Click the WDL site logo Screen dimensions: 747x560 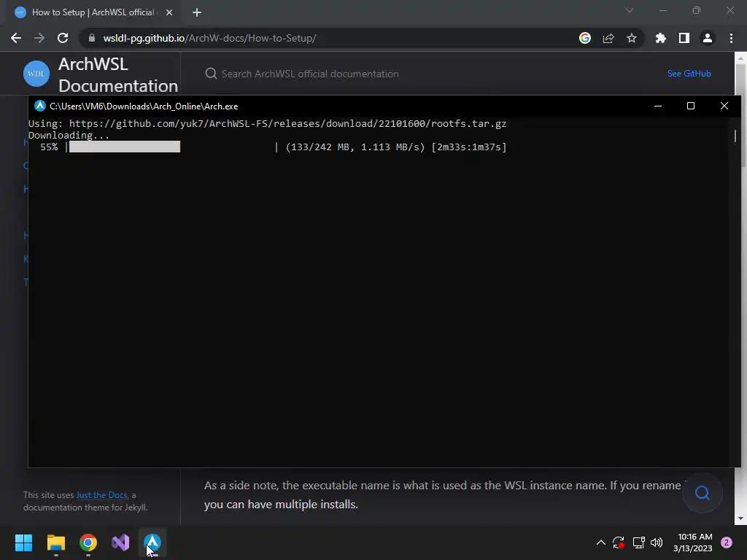36,74
